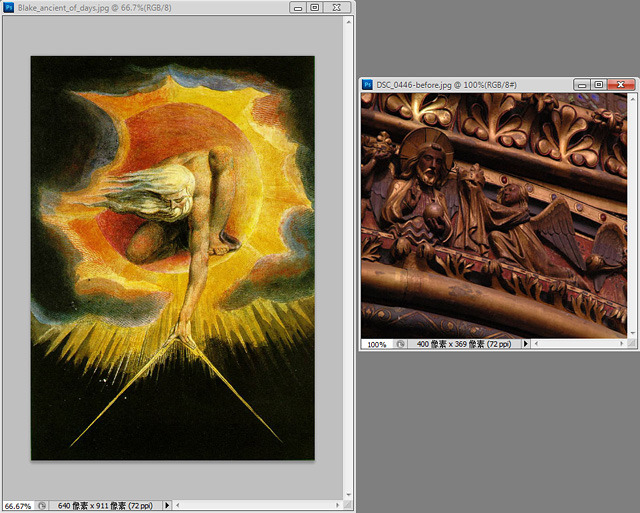Open status menu arrow after 400 x 369 info
This screenshot has height=513, width=640.
(526, 344)
